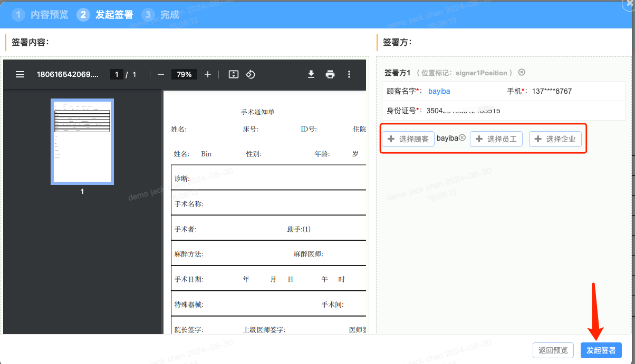Click the fit to page icon
This screenshot has height=364, width=635.
(x=234, y=74)
